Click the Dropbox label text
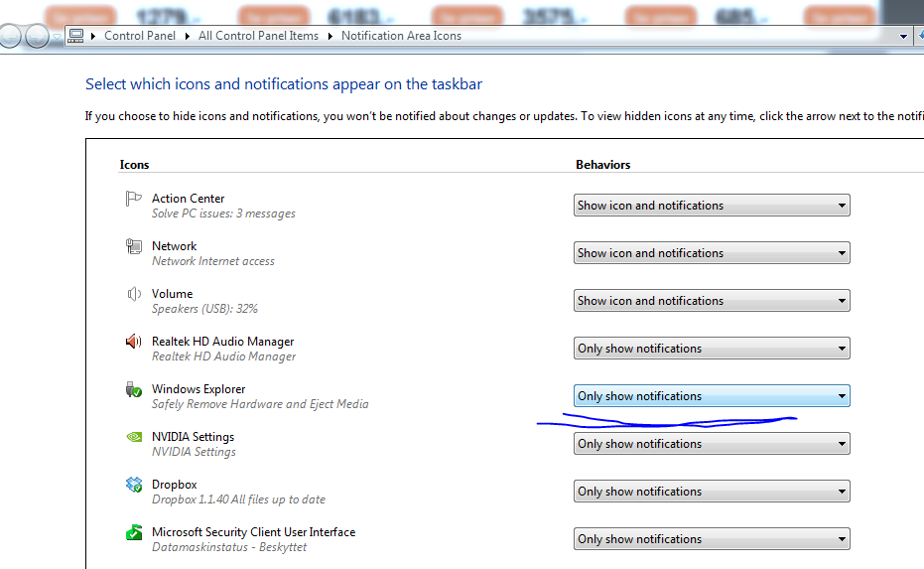Image resolution: width=924 pixels, height=569 pixels. pos(174,485)
